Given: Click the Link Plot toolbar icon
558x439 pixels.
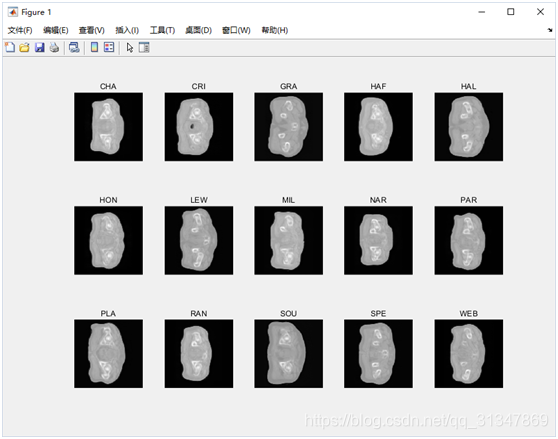Looking at the screenshot, I should (x=74, y=47).
